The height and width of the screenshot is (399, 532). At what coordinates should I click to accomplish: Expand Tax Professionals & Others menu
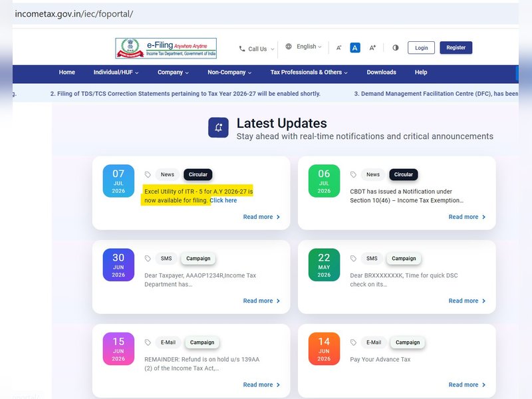pyautogui.click(x=309, y=72)
